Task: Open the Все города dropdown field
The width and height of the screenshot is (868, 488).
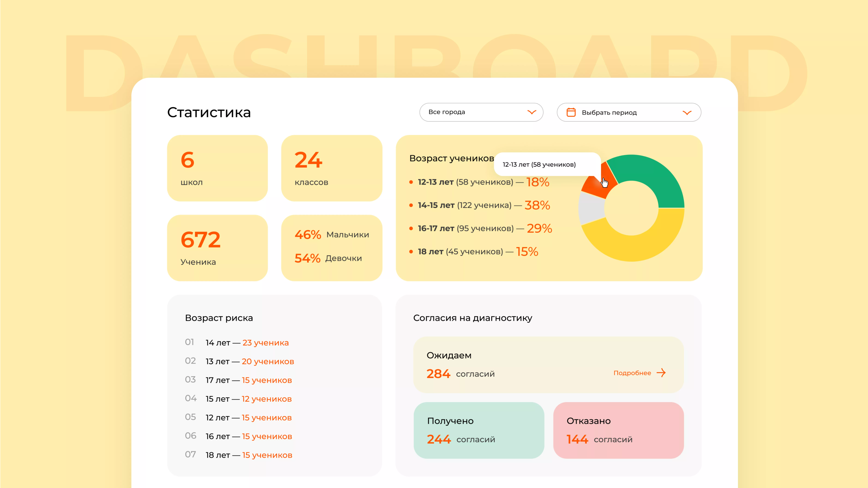Action: click(x=481, y=112)
